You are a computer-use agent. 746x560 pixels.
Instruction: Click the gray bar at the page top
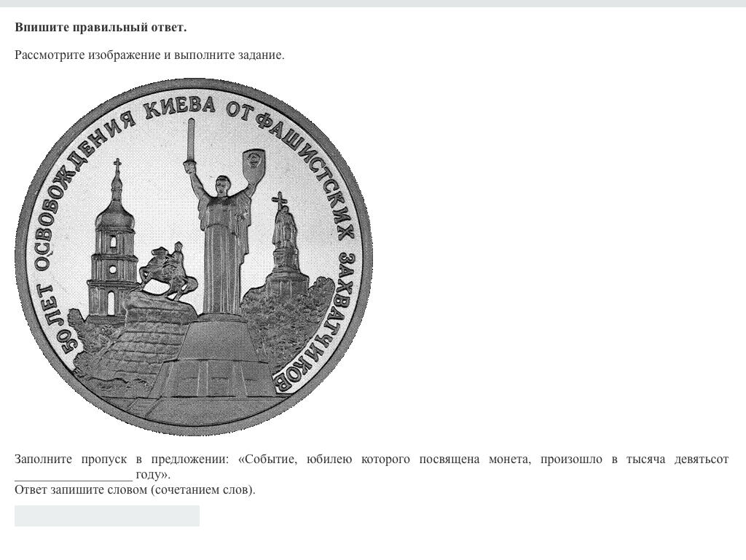click(x=373, y=3)
